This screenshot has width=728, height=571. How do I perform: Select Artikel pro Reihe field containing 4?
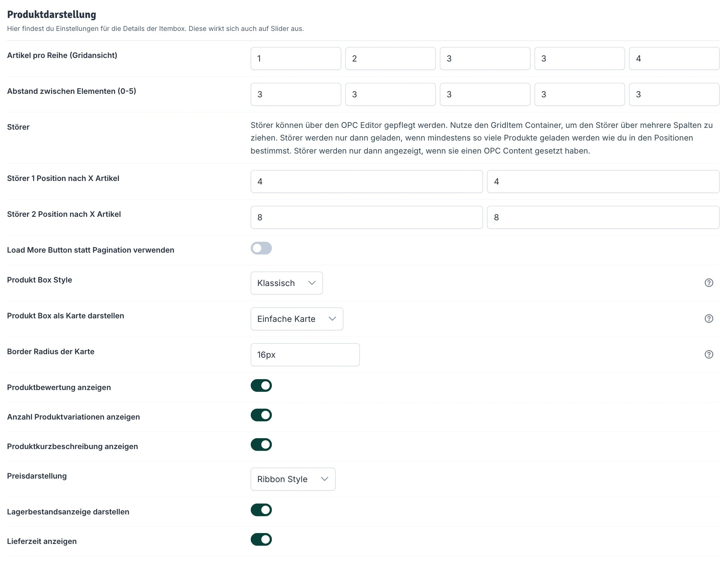click(674, 59)
